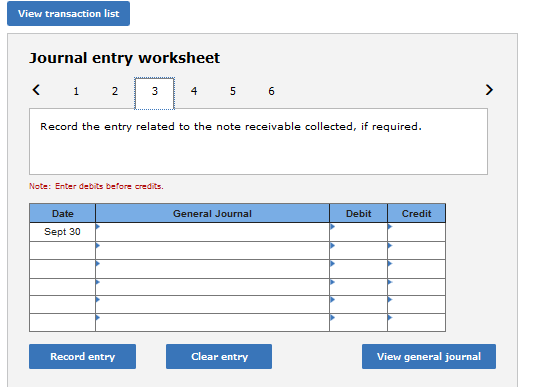Click Credit cell in third row
542x387 pixels.
click(x=417, y=269)
